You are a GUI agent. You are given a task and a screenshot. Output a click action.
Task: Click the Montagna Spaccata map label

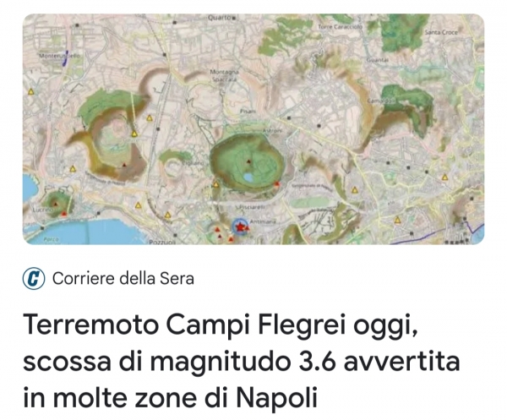[x=224, y=74]
